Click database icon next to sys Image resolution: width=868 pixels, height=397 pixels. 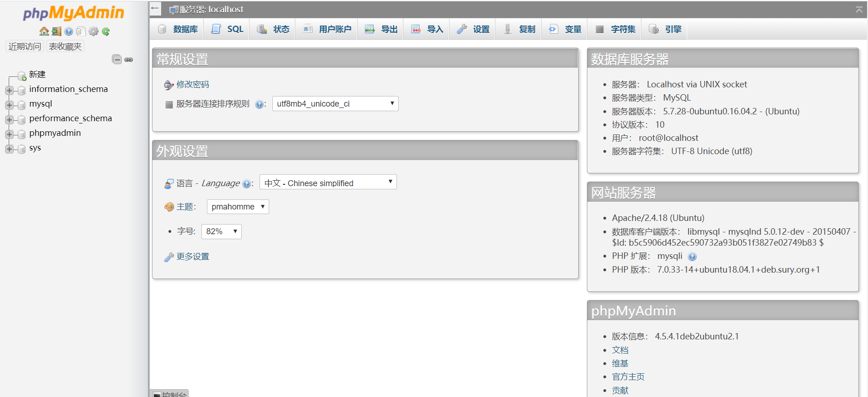click(22, 149)
